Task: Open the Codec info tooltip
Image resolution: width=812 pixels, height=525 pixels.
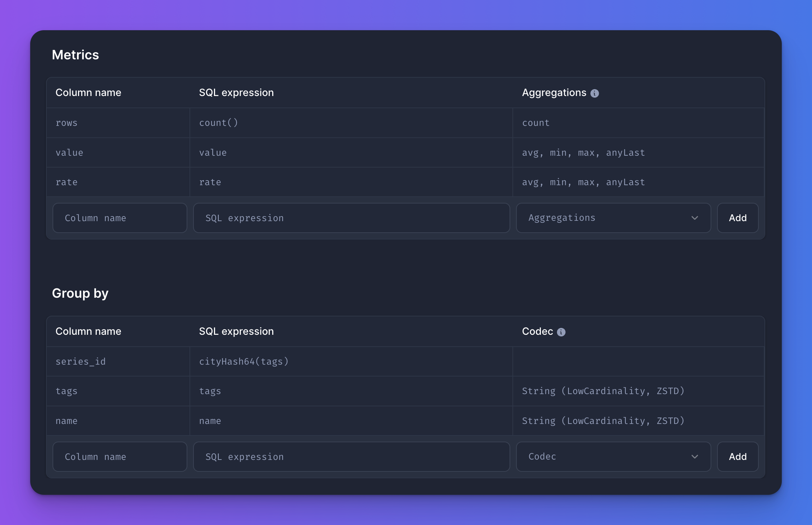Action: coord(561,332)
